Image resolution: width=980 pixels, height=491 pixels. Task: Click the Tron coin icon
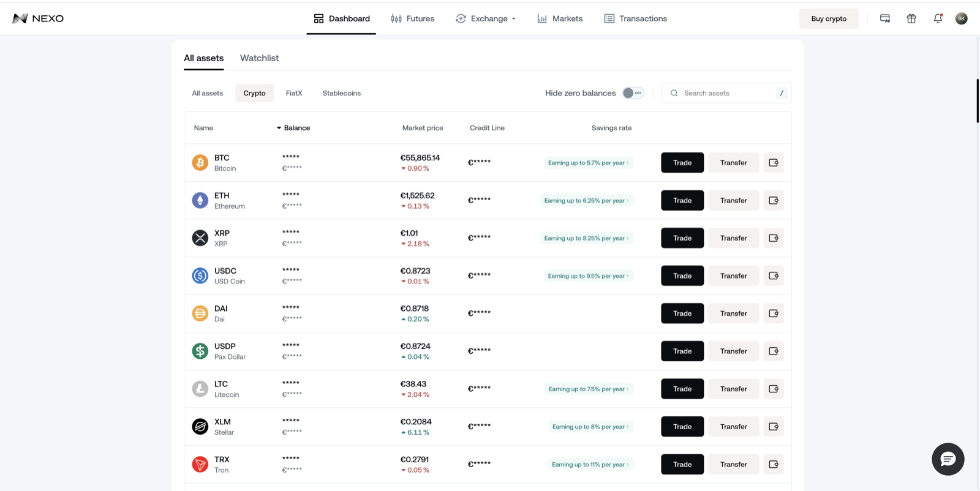click(x=200, y=464)
